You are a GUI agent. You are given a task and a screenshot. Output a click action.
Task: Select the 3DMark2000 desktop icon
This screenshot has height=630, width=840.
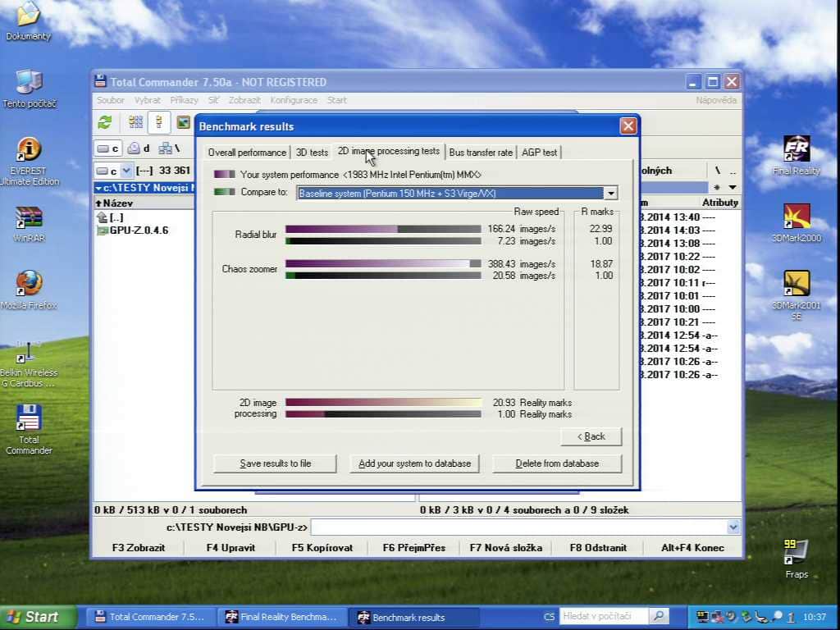tap(797, 223)
